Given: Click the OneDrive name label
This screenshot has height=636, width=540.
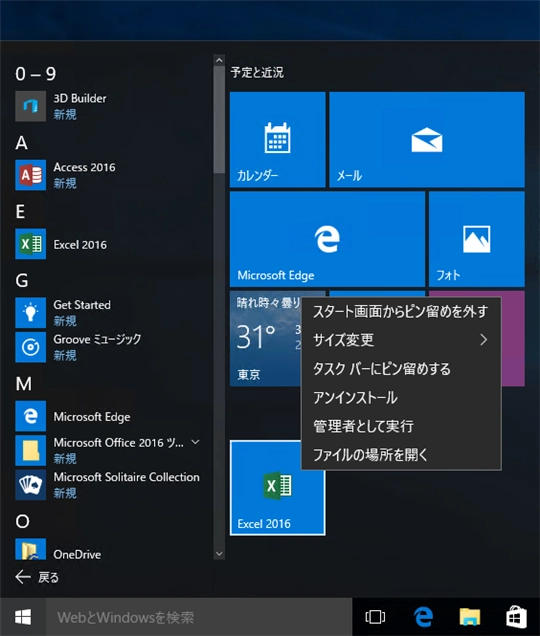Looking at the screenshot, I should (77, 554).
